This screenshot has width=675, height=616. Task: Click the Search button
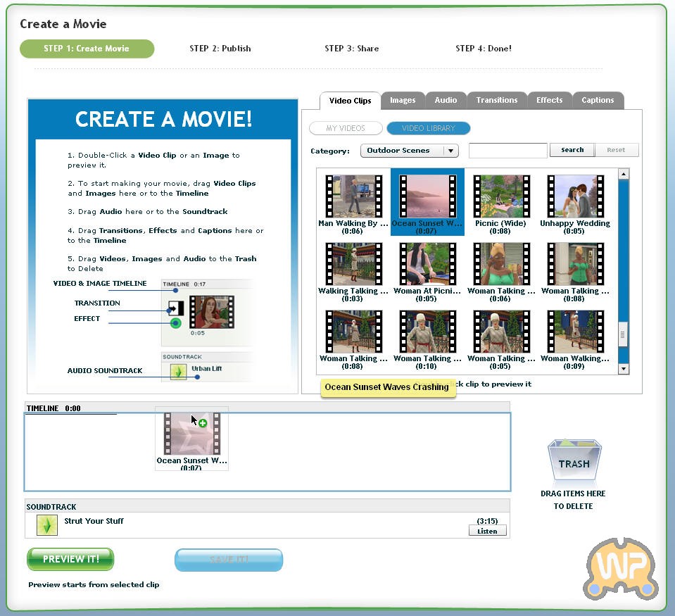pyautogui.click(x=572, y=150)
